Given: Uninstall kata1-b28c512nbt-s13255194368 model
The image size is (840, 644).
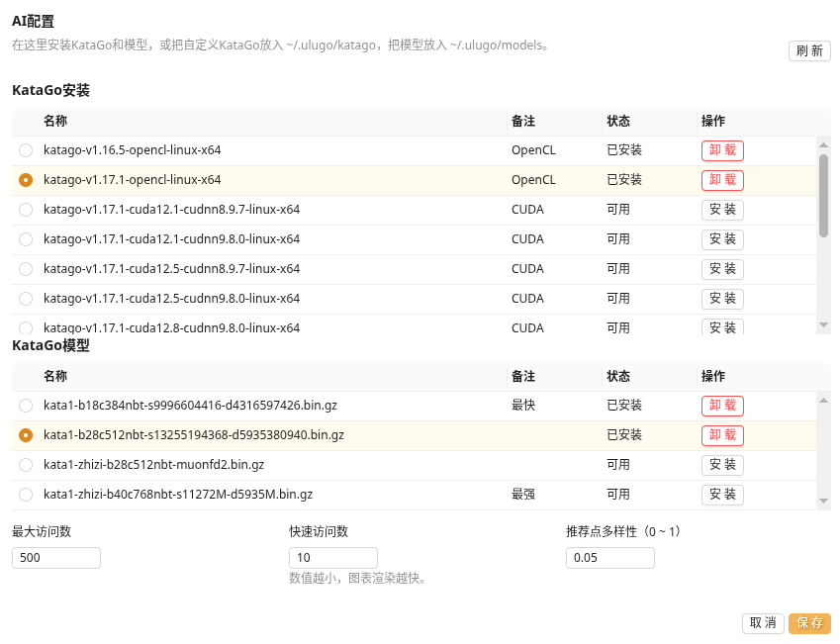Looking at the screenshot, I should click(x=722, y=435).
